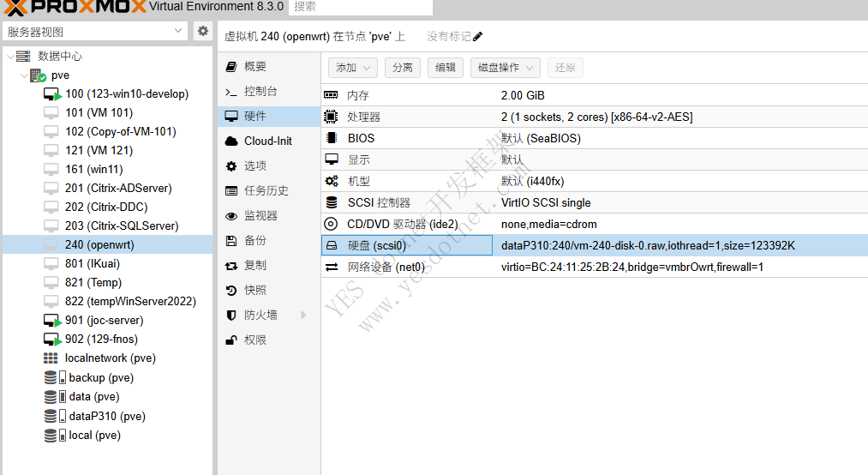
Task: Click the Proxmox logo
Action: pyautogui.click(x=75, y=7)
